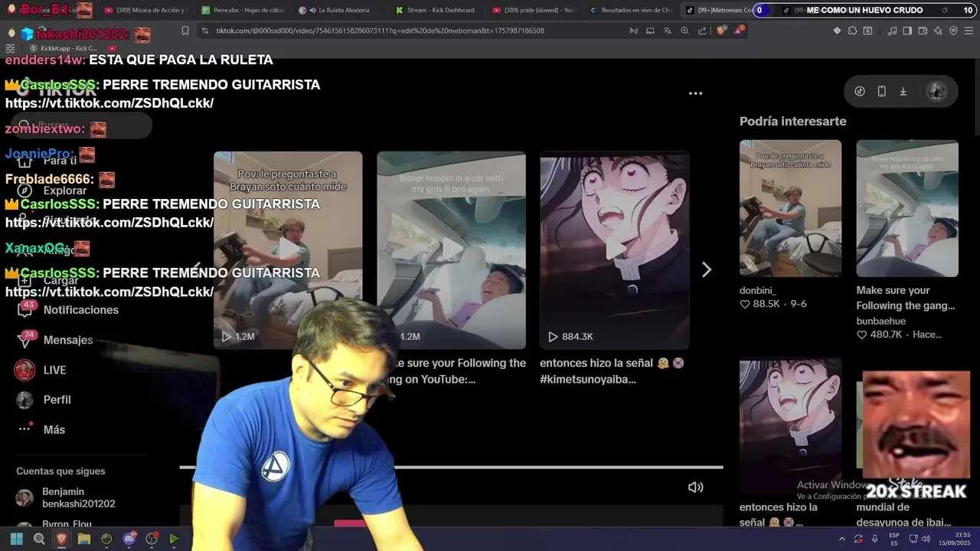Viewport: 980px width, 551px height.
Task: Switch to Resultados en vivo tab
Action: click(x=631, y=10)
